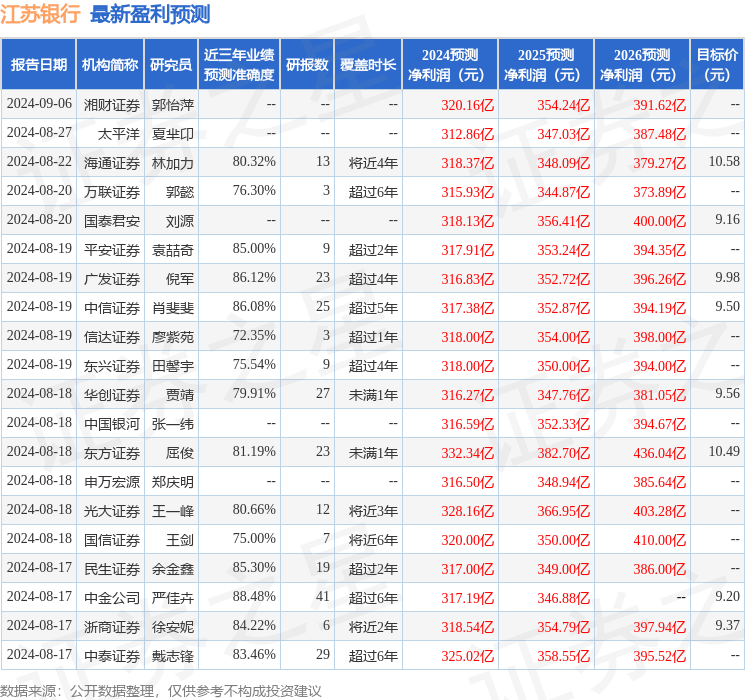Click the 2024预测净利润 column header
745x700 pixels.
point(450,65)
